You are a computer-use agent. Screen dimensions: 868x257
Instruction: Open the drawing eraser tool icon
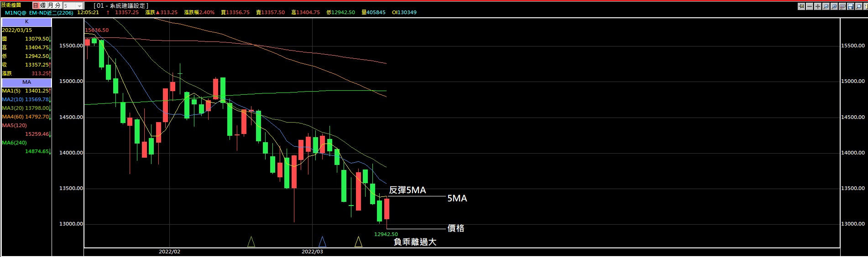pos(842,6)
